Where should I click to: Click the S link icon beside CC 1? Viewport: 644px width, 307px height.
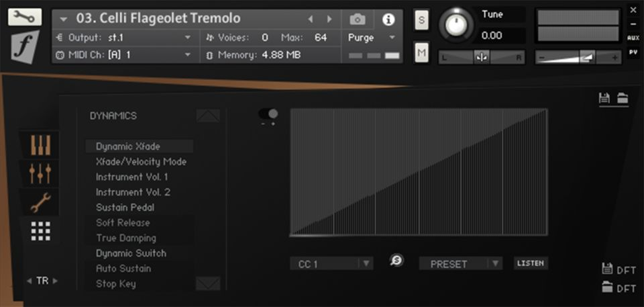click(x=396, y=261)
